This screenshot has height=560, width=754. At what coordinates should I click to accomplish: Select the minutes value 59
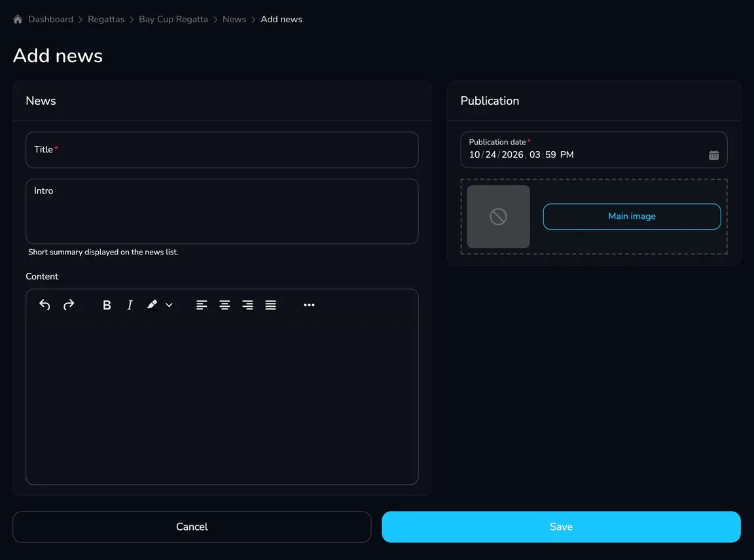[550, 155]
